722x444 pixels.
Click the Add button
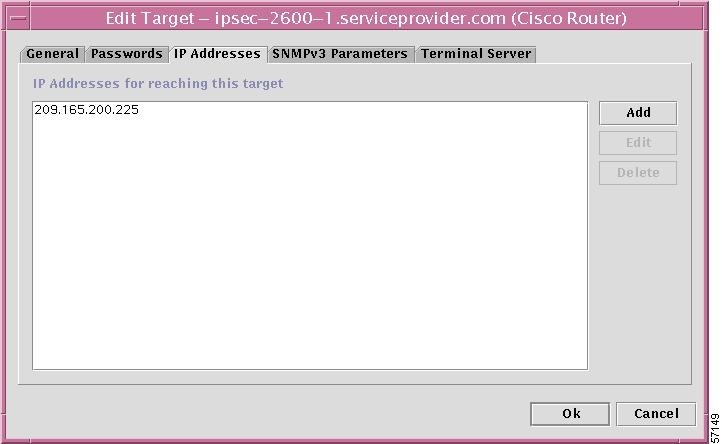[638, 113]
